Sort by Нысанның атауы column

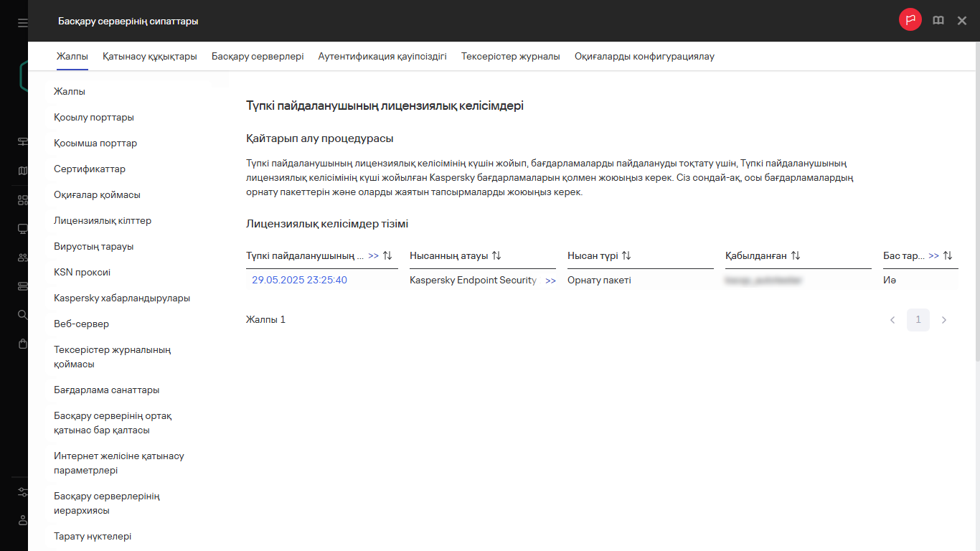click(x=496, y=256)
